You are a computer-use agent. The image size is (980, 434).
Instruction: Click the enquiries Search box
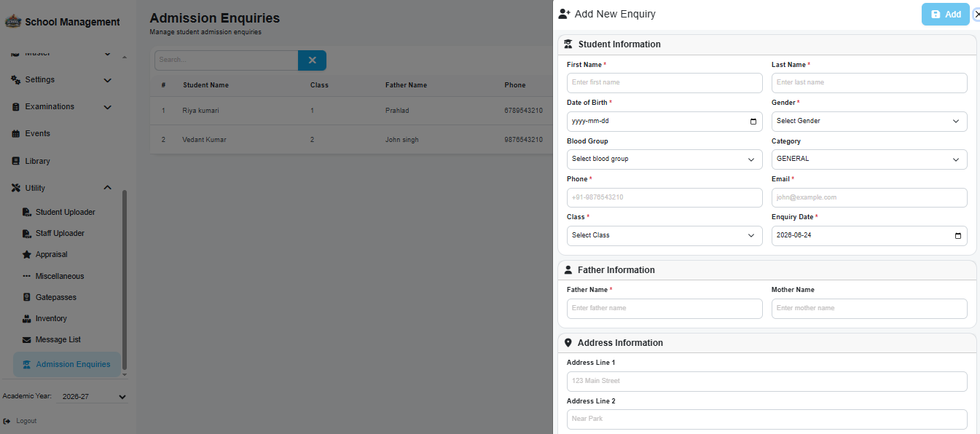[226, 60]
